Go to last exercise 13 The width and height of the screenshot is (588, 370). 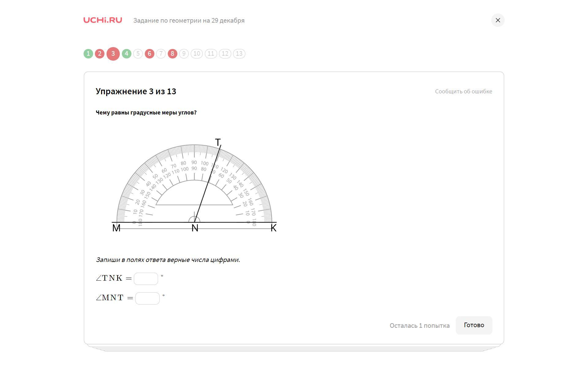239,54
